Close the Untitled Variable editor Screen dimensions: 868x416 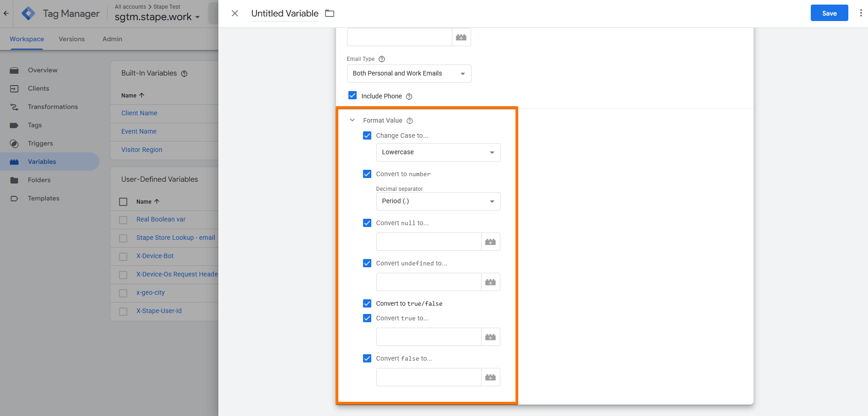(x=235, y=13)
